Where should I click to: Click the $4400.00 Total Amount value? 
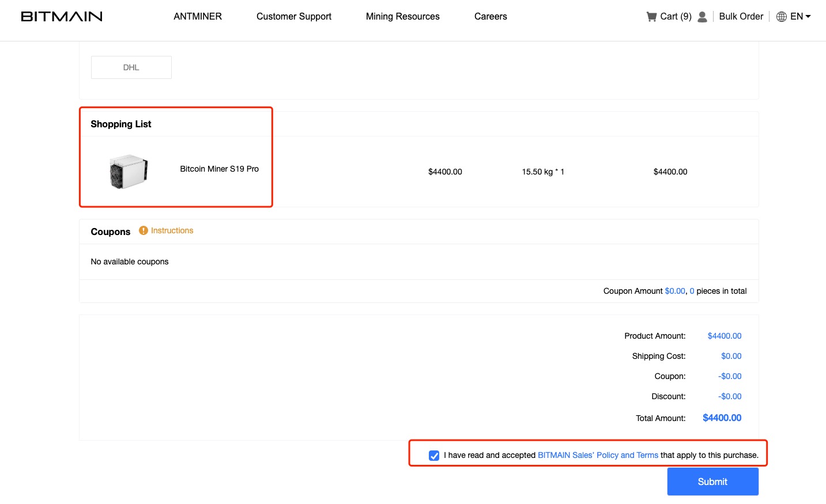pyautogui.click(x=722, y=418)
